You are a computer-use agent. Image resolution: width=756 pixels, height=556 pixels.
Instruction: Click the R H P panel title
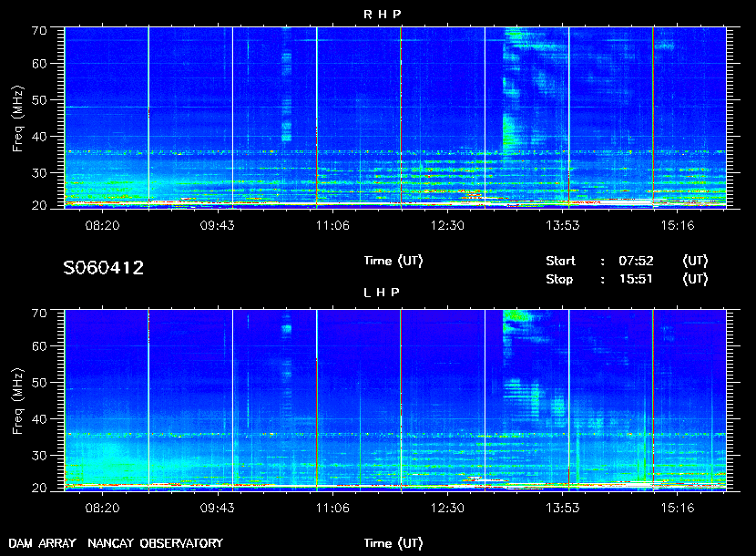click(x=382, y=14)
